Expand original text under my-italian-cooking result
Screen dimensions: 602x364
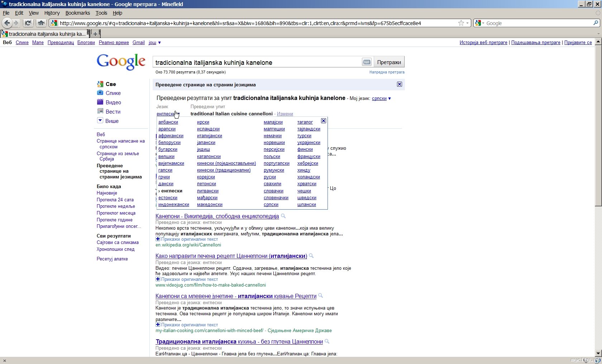(x=158, y=325)
